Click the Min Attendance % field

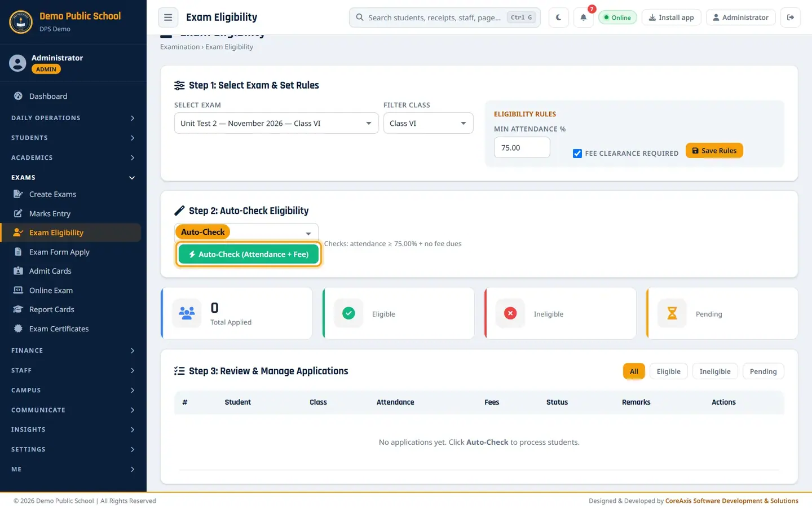[522, 148]
